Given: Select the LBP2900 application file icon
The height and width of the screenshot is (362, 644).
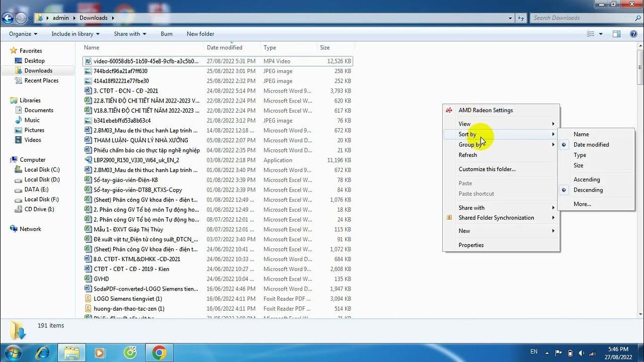Looking at the screenshot, I should pyautogui.click(x=88, y=160).
